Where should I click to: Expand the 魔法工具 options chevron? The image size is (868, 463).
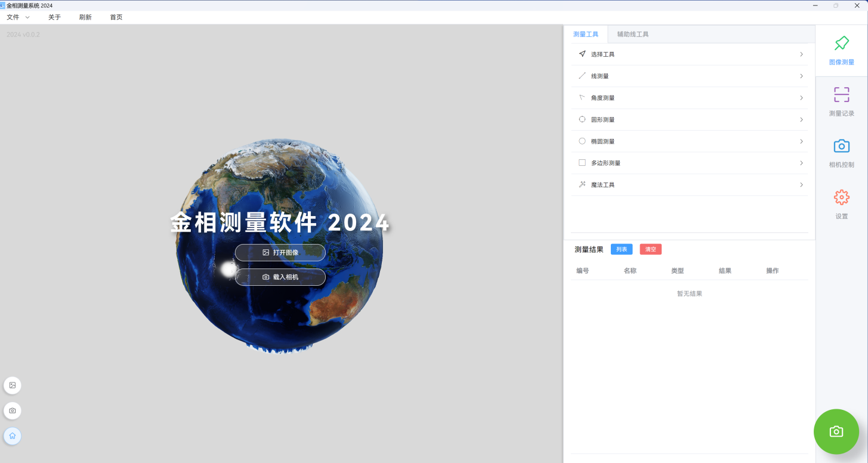point(801,184)
